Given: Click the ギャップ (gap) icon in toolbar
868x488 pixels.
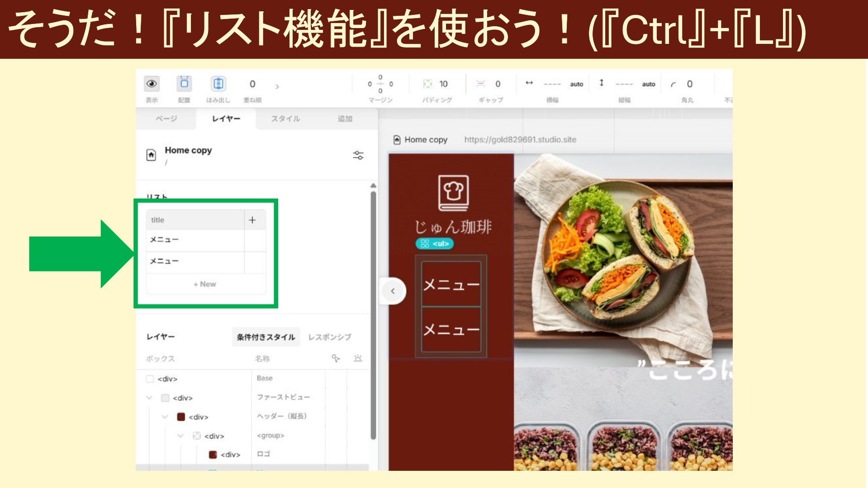Looking at the screenshot, I should tap(481, 84).
